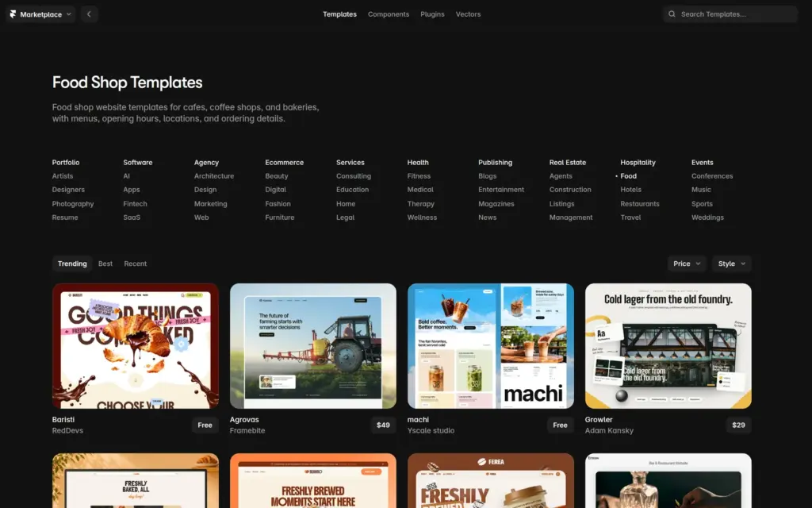812x508 pixels.
Task: Open the Blogs category link
Action: click(488, 175)
